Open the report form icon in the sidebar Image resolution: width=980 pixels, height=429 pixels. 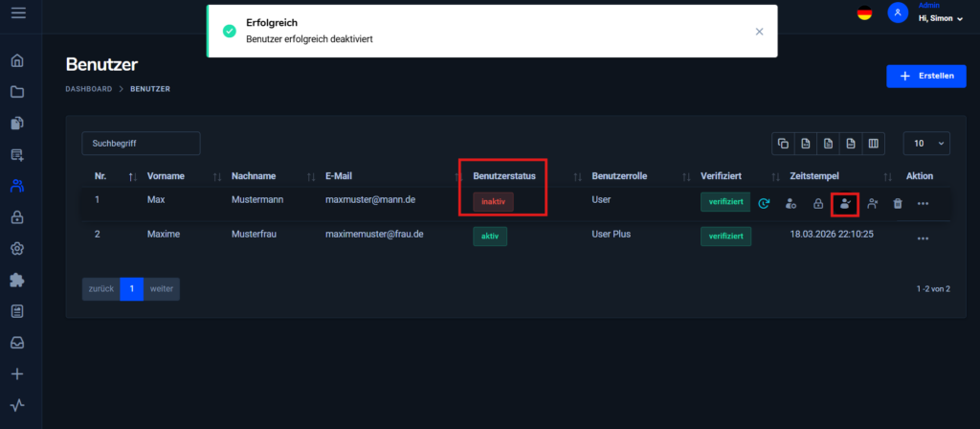[x=17, y=311]
